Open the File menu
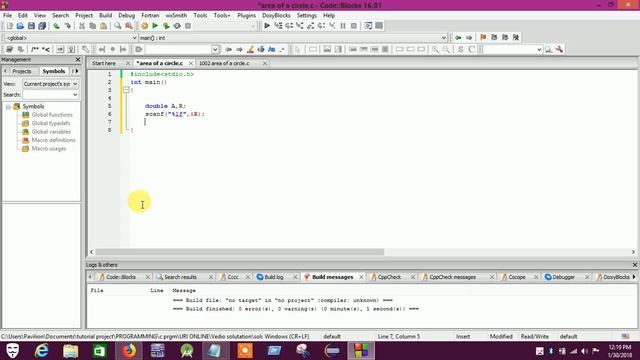 (7, 15)
